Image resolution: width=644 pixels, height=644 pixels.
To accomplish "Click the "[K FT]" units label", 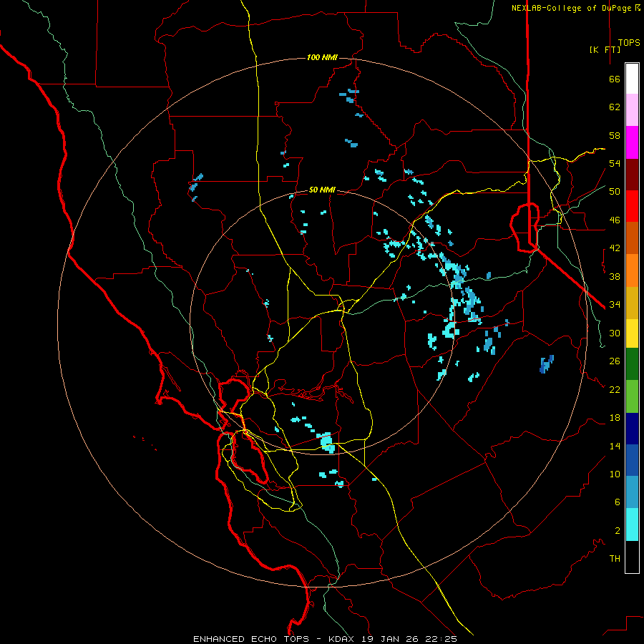I will (x=605, y=49).
